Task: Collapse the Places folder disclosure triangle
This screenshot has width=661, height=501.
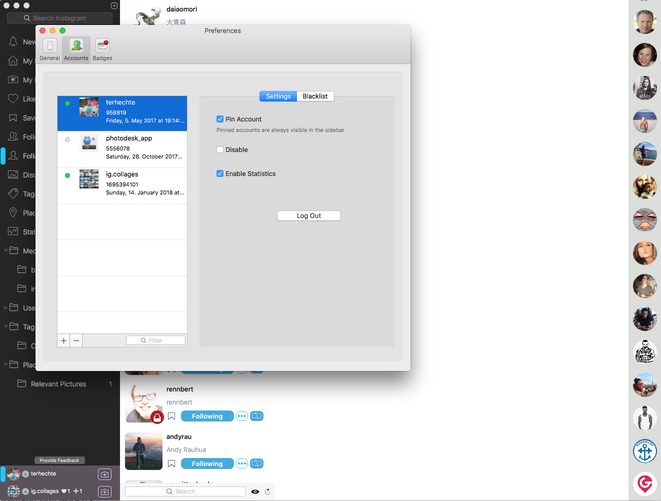Action: click(x=5, y=364)
